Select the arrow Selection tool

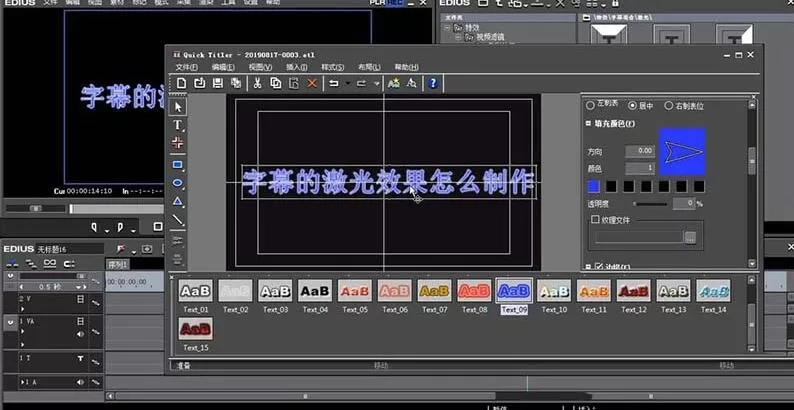178,107
